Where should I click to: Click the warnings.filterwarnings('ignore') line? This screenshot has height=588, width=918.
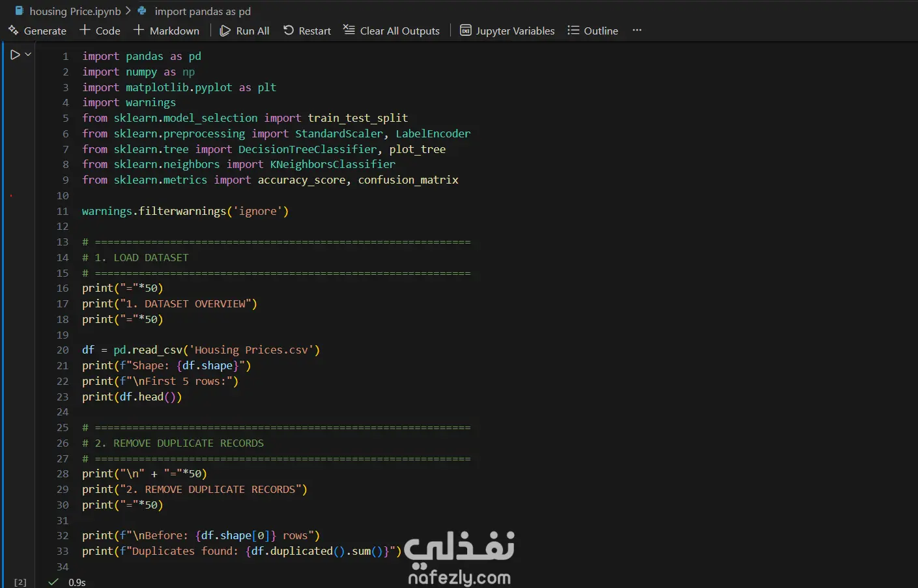pyautogui.click(x=185, y=211)
